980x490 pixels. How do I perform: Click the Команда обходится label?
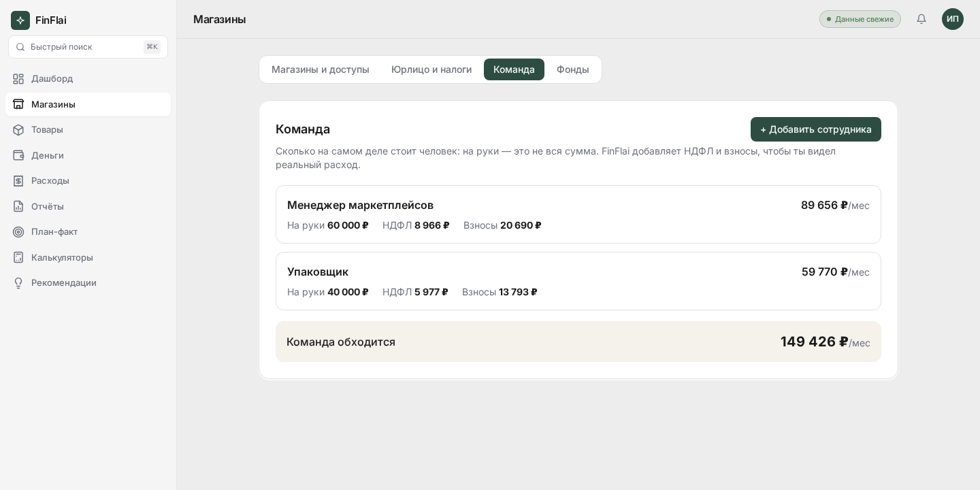point(341,342)
